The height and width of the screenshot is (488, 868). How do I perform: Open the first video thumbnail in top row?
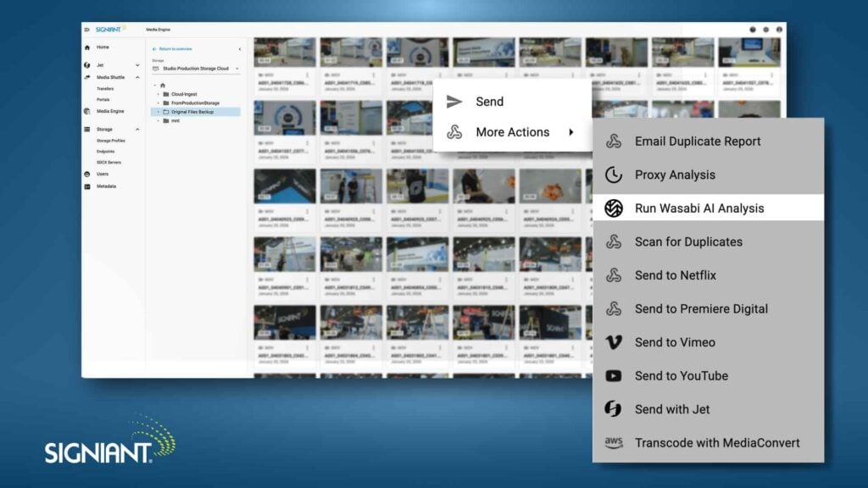click(x=285, y=52)
